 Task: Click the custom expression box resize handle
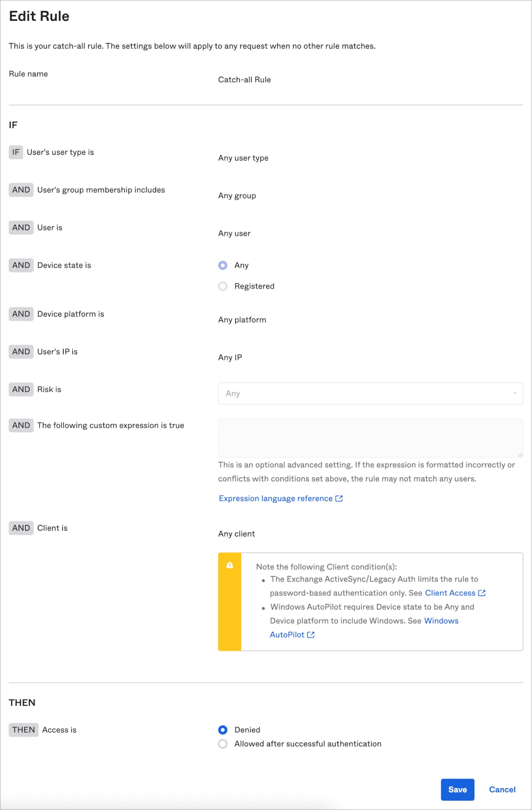520,454
